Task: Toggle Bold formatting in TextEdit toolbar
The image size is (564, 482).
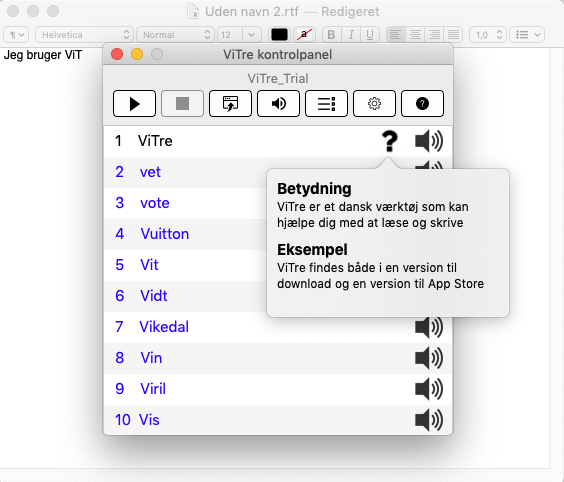Action: (x=331, y=35)
